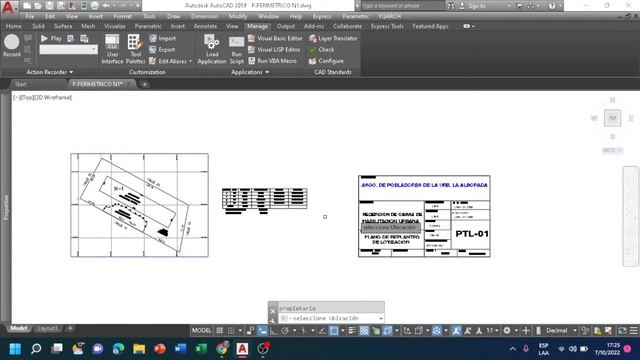Screen dimensions: 640x360
Task: Open the Dimension menu
Action: [204, 16]
